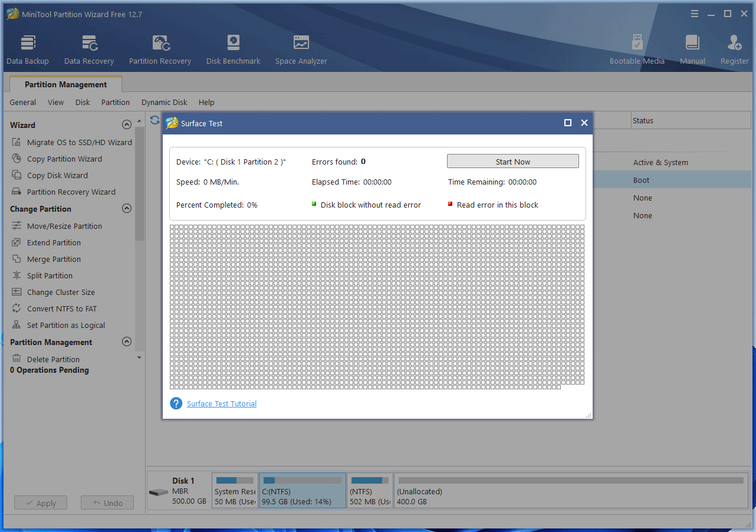The image size is (756, 532).
Task: Open the View menu
Action: 56,102
